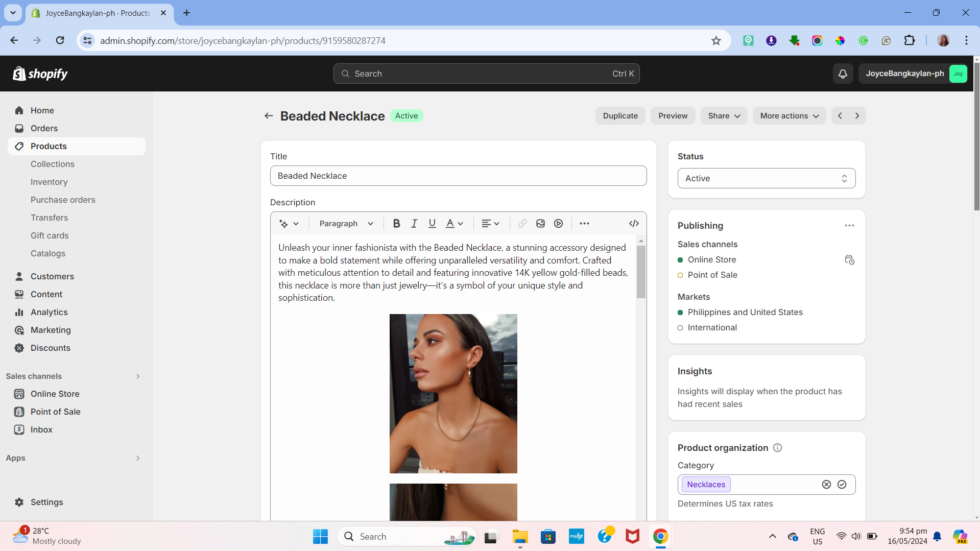The height and width of the screenshot is (551, 980).
Task: Click the Preview button
Action: [673, 116]
